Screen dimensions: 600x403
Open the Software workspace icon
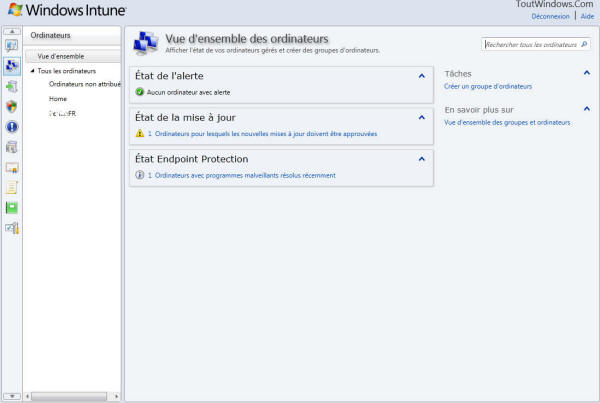point(11,147)
